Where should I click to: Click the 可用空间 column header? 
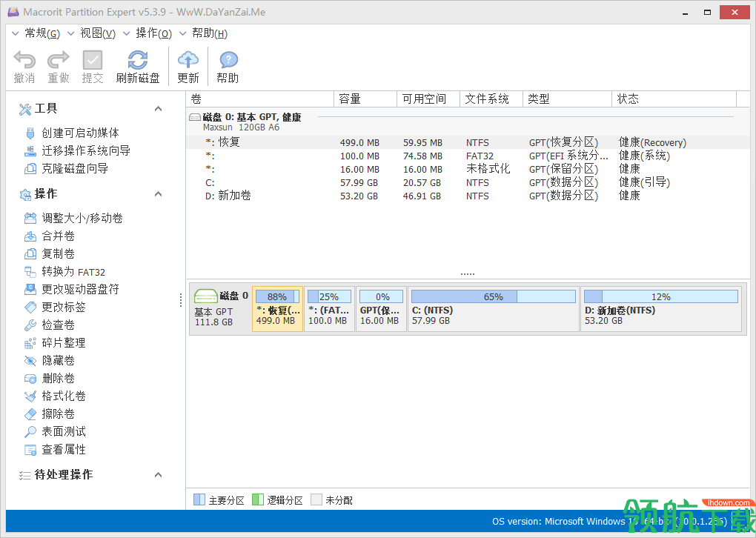(428, 99)
